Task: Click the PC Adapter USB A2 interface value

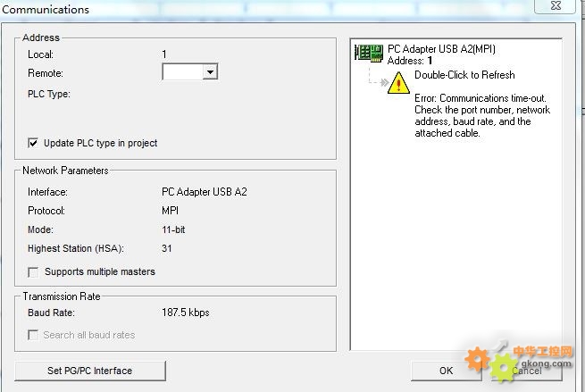Action: pos(204,192)
